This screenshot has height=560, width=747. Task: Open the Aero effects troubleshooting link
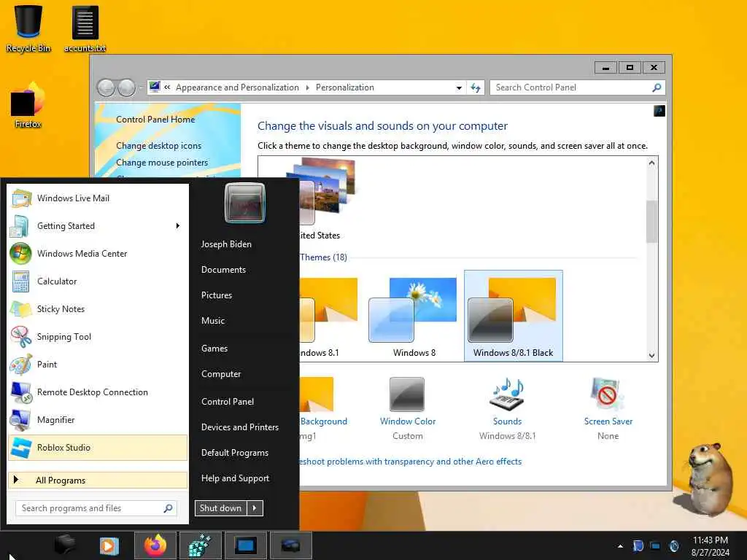[410, 462]
